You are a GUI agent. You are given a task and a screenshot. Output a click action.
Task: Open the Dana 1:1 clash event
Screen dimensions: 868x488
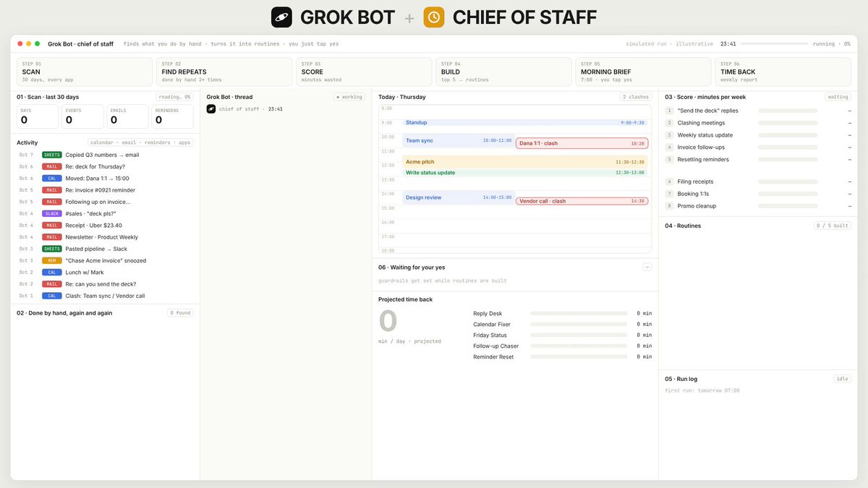[x=582, y=143]
